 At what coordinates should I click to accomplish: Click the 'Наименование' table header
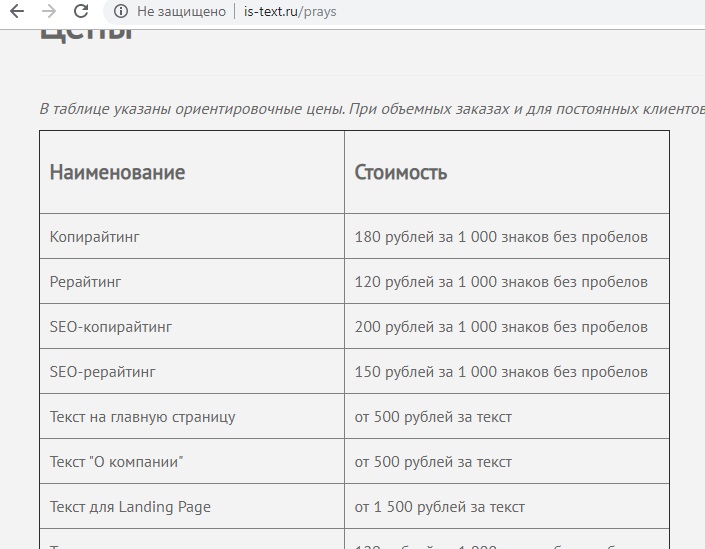(x=117, y=172)
